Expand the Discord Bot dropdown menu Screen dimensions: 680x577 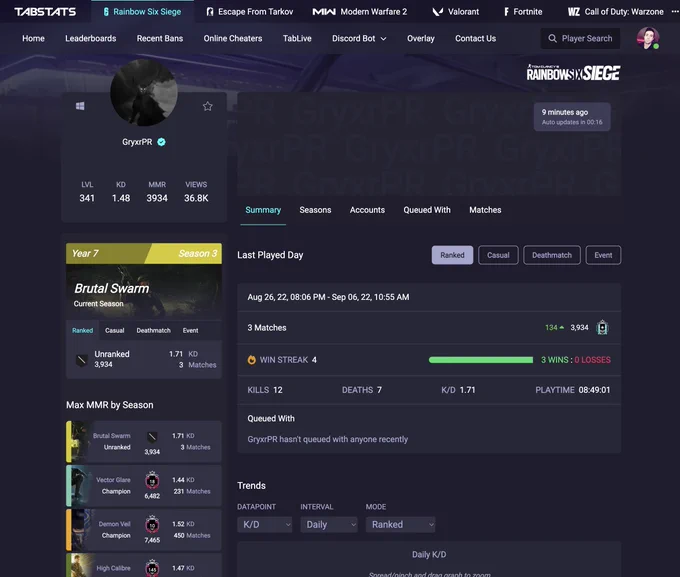[x=359, y=39]
